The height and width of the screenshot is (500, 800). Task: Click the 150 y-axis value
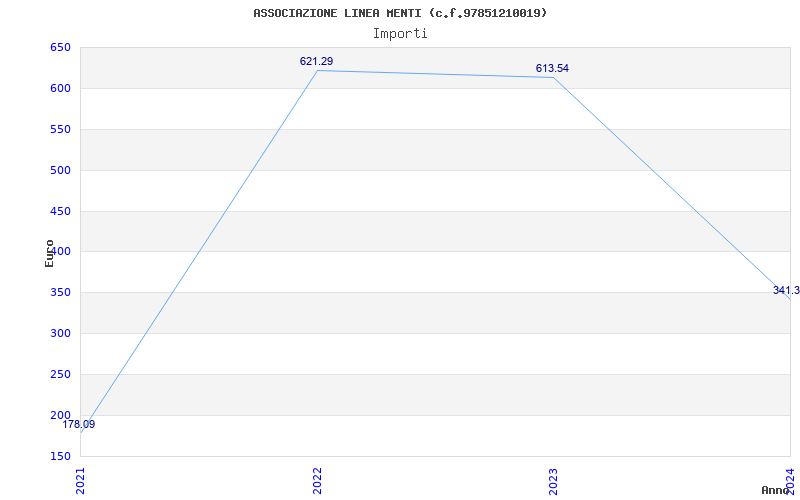[60, 456]
